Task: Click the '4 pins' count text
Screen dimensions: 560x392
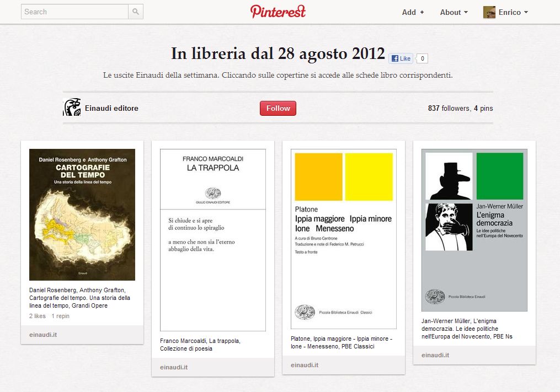Action: pos(483,108)
